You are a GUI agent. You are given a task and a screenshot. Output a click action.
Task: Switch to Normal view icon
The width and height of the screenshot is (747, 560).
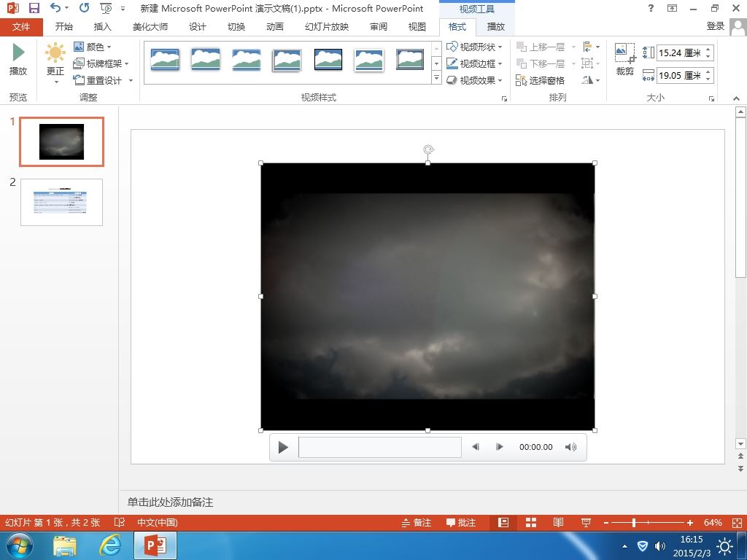[x=503, y=522]
